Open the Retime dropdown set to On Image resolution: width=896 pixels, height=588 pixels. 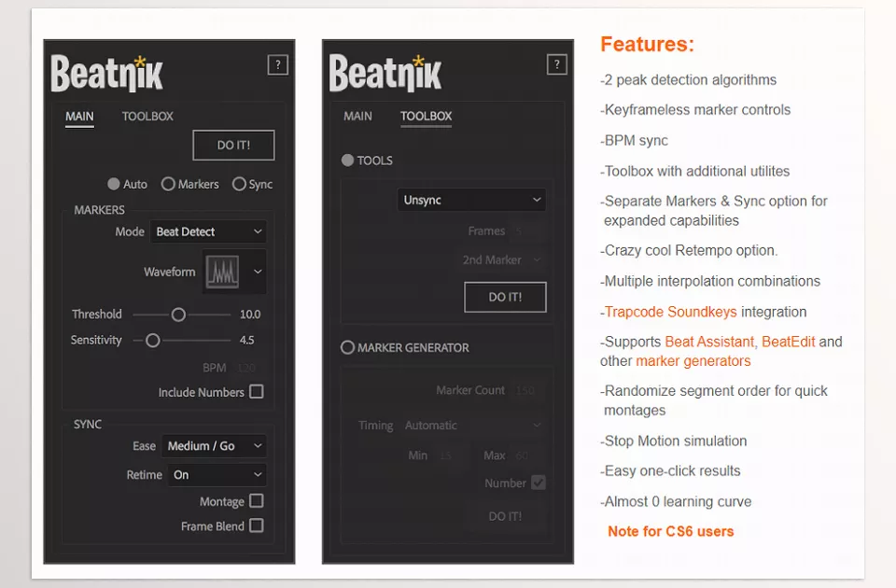[217, 475]
